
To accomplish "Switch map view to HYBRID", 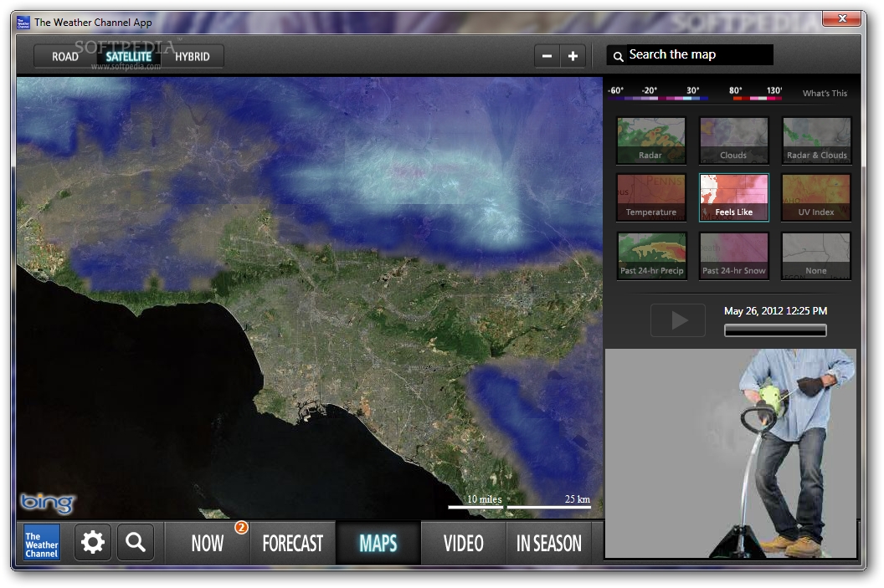I will pyautogui.click(x=193, y=56).
